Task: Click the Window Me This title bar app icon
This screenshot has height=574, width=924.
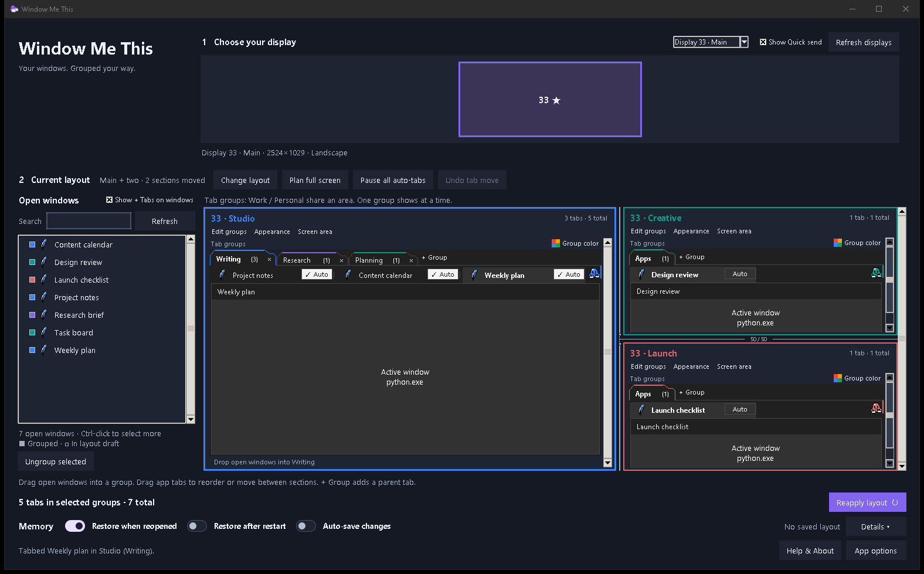Action: 14,9
